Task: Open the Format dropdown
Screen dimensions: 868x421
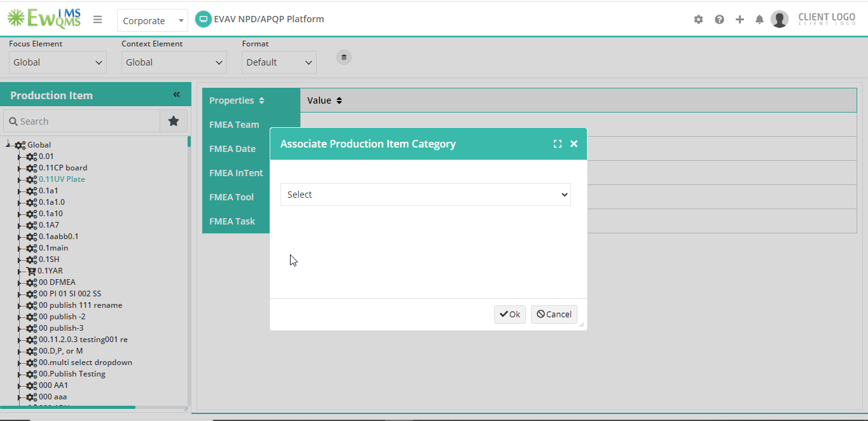Action: 279,62
